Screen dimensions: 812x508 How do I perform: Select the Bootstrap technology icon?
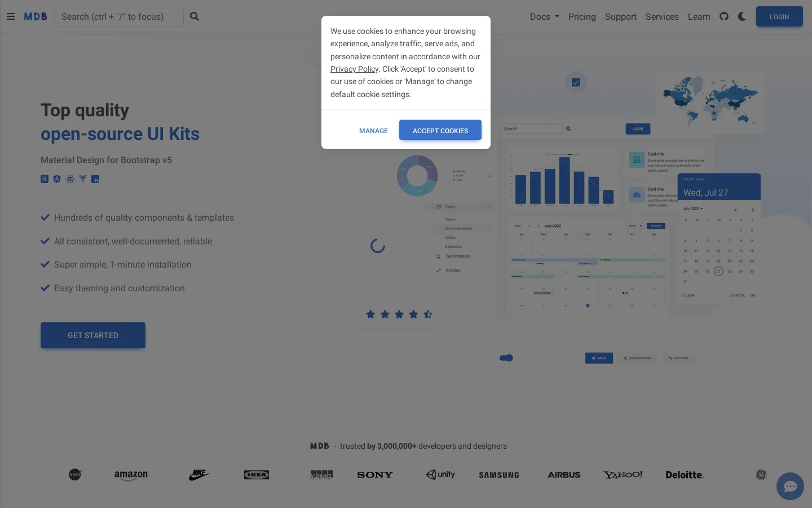[45, 179]
